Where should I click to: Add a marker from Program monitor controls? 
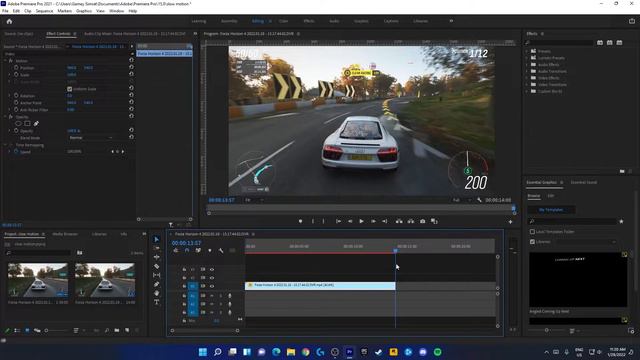click(300, 221)
